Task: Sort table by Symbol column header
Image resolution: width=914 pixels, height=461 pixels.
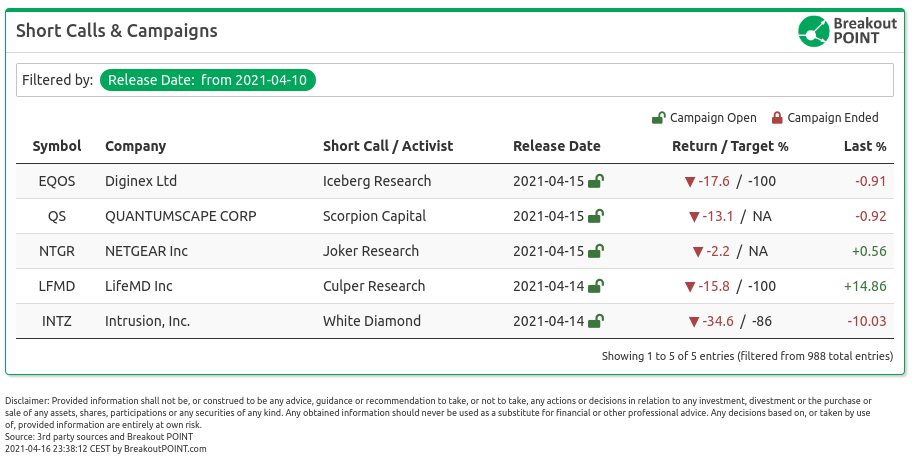Action: click(57, 146)
